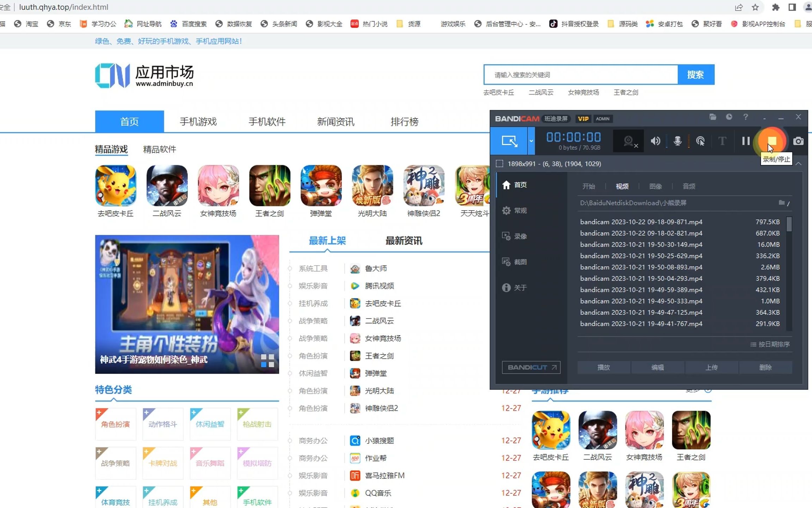Open 弹弹堂 icon in 精品游戏 row
This screenshot has width=812, height=508.
(321, 186)
